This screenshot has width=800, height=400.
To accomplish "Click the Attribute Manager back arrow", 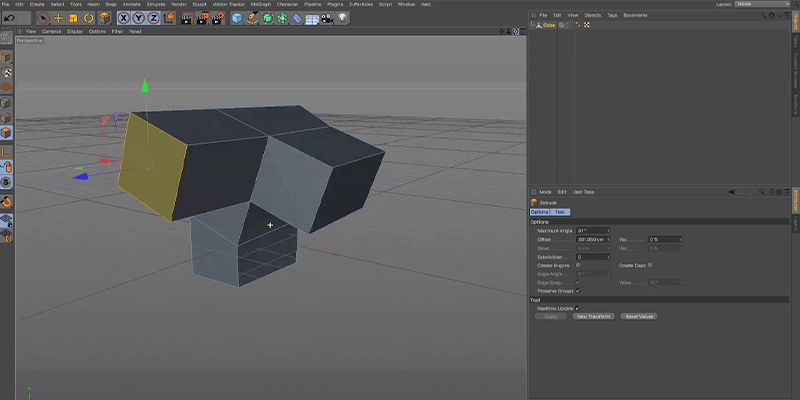I will pos(732,192).
